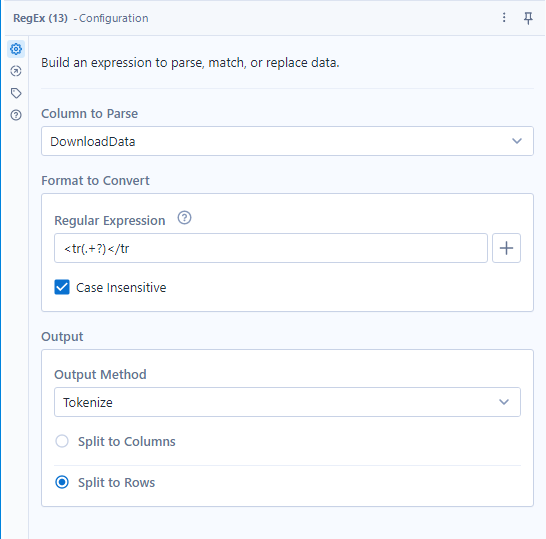Open the three-dot options menu
546x539 pixels.
[504, 17]
